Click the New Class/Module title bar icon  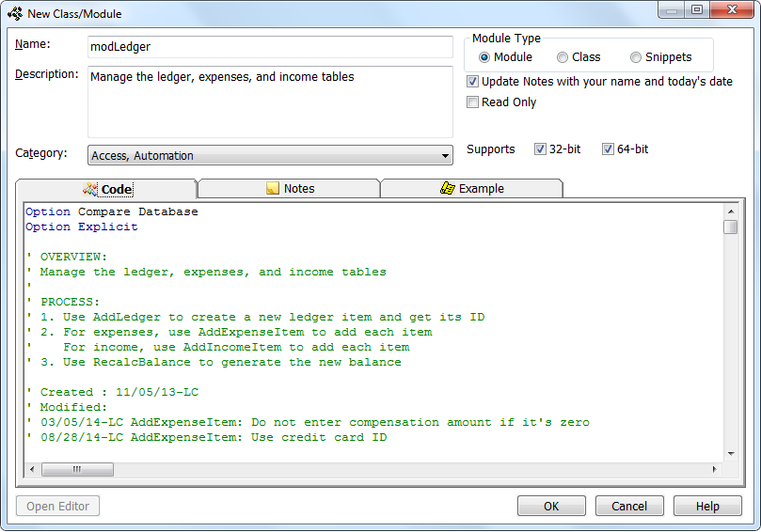[15, 13]
